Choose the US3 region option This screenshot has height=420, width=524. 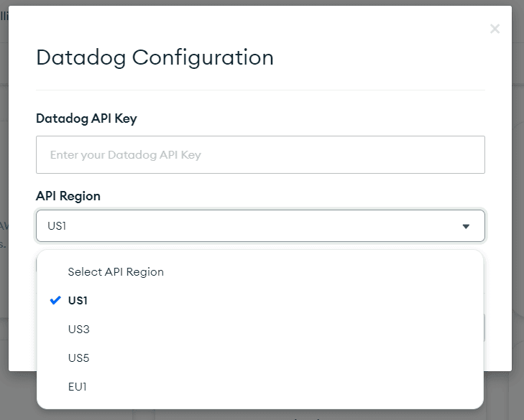click(78, 330)
